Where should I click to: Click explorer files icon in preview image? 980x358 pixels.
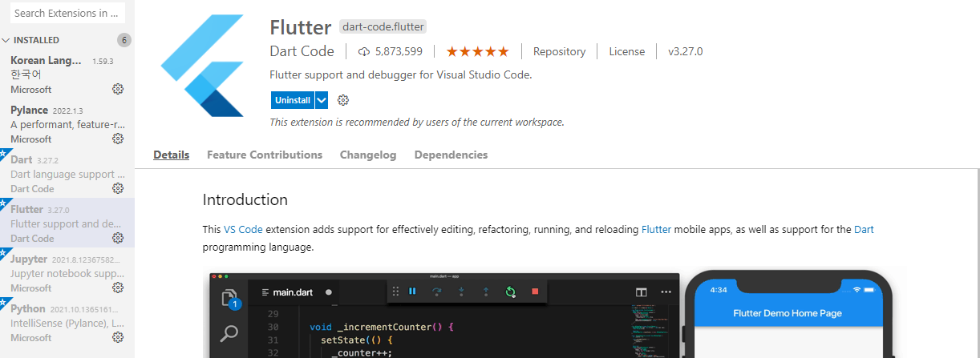(x=229, y=297)
